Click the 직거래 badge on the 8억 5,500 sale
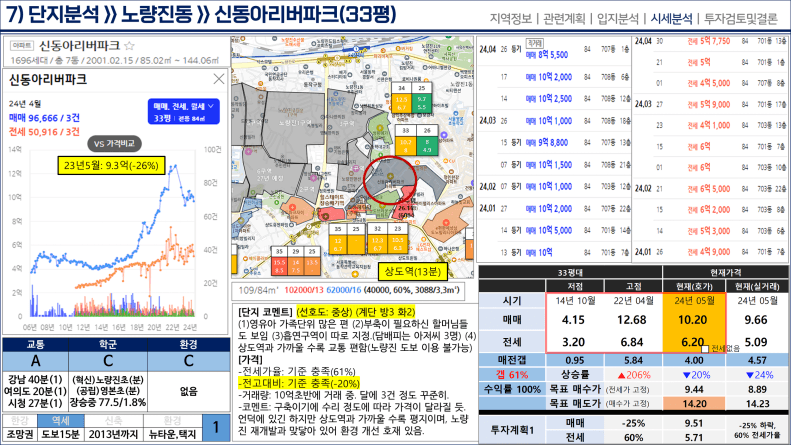The image size is (791, 445). [535, 43]
